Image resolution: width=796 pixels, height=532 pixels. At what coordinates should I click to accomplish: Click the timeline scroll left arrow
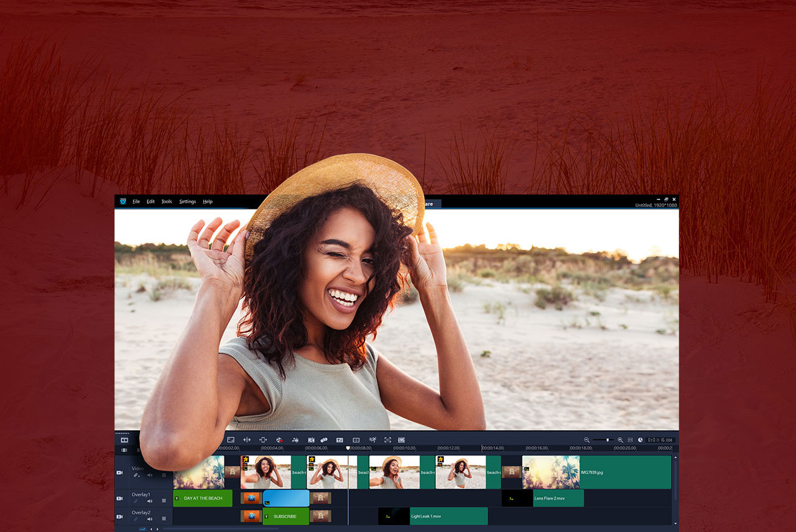(151, 529)
